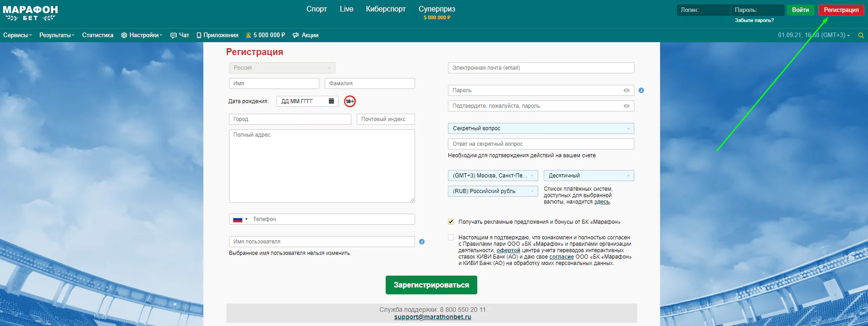Open the calendar date picker icon
Image resolution: width=868 pixels, height=326 pixels.
coord(331,101)
